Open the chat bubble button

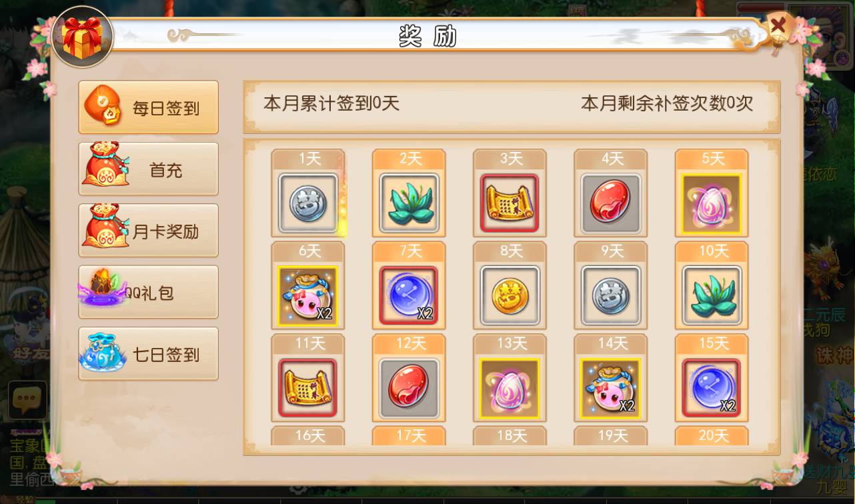27,400
